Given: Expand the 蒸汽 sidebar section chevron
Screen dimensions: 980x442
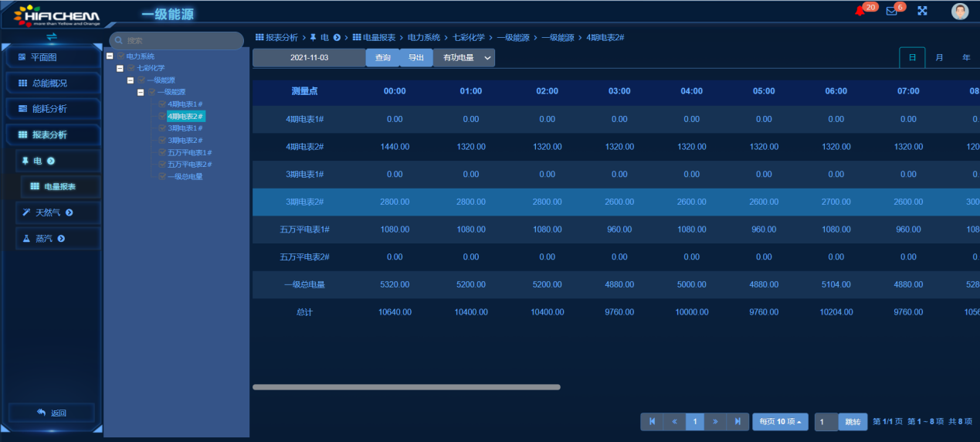Looking at the screenshot, I should pos(61,239).
